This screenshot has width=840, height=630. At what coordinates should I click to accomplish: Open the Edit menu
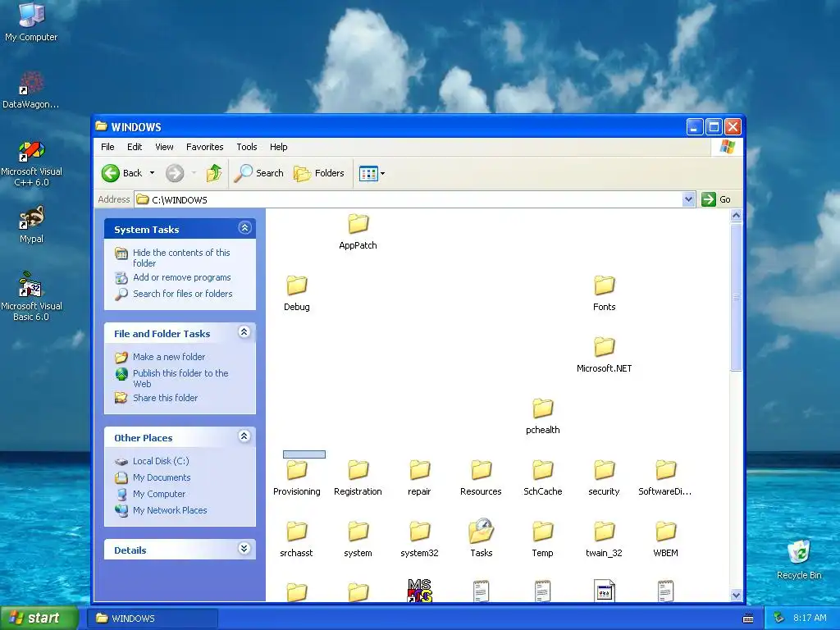135,147
